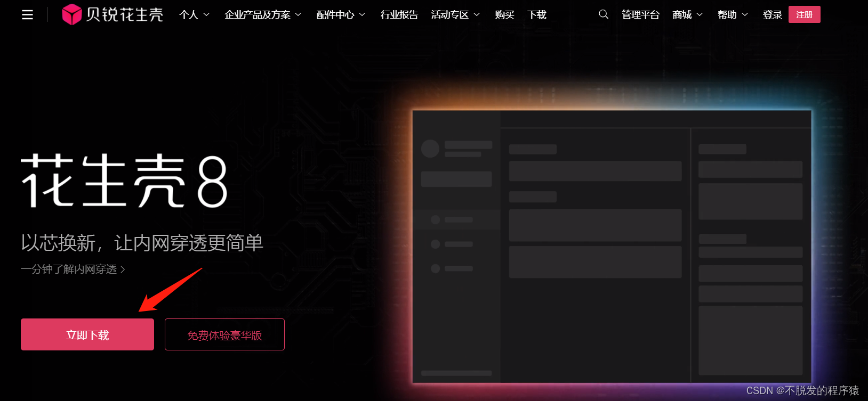Expand the 配件中心 dropdown
This screenshot has height=401, width=868.
[341, 15]
